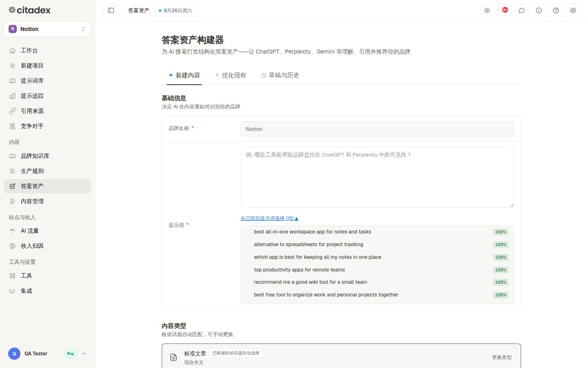Image resolution: width=588 pixels, height=368 pixels.
Task: Toggle the sidebar panel icon
Action: [111, 11]
